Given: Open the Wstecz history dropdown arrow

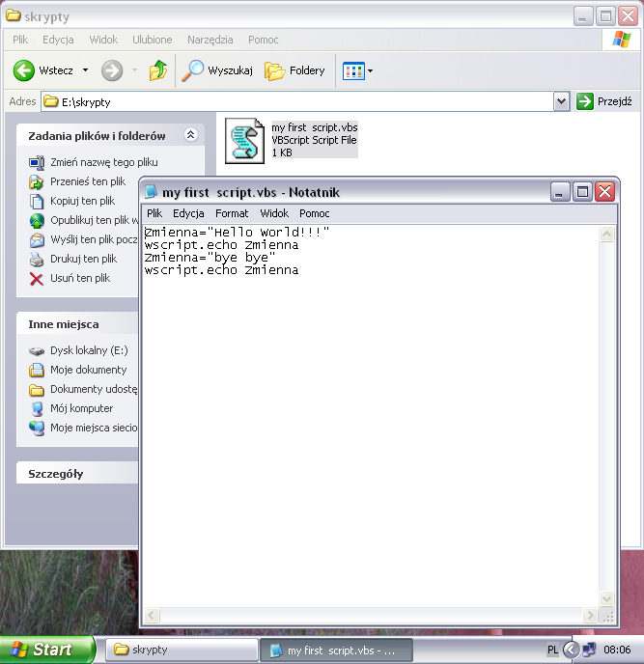Looking at the screenshot, I should [x=85, y=70].
